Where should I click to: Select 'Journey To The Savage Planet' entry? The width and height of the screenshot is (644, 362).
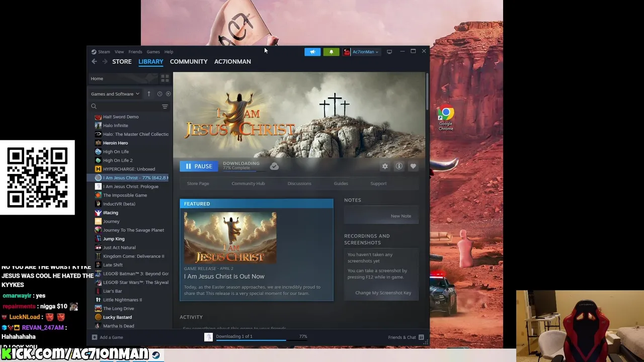click(x=133, y=230)
